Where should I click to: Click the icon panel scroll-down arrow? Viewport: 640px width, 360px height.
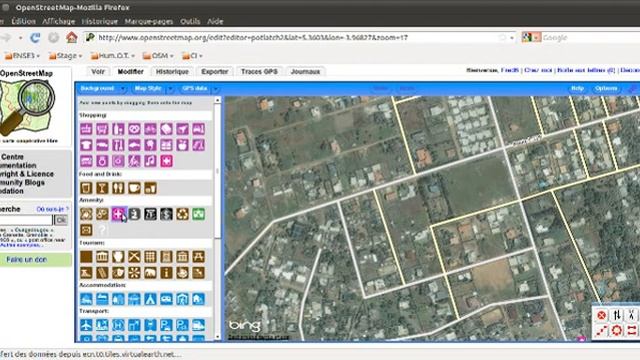[x=218, y=338]
